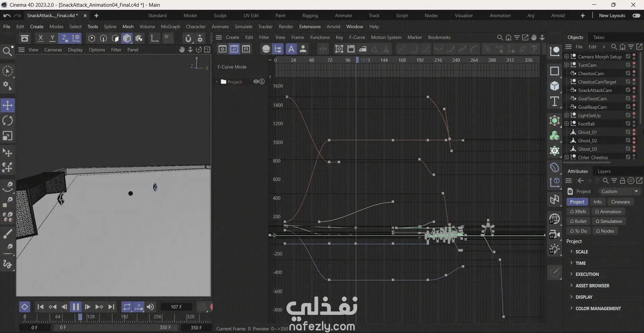Viewport: 644px width, 333px height.
Task: Toggle visibility dots for Ghost_01
Action: tap(634, 132)
